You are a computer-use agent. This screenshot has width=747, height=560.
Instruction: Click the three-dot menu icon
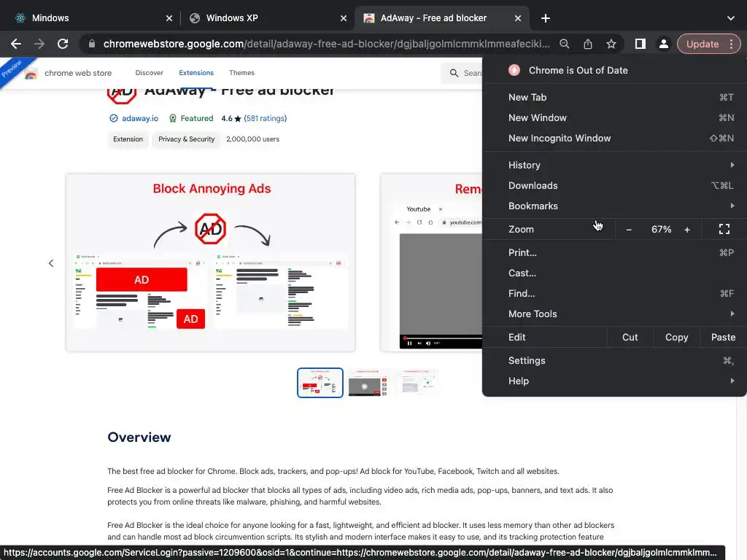pyautogui.click(x=731, y=44)
